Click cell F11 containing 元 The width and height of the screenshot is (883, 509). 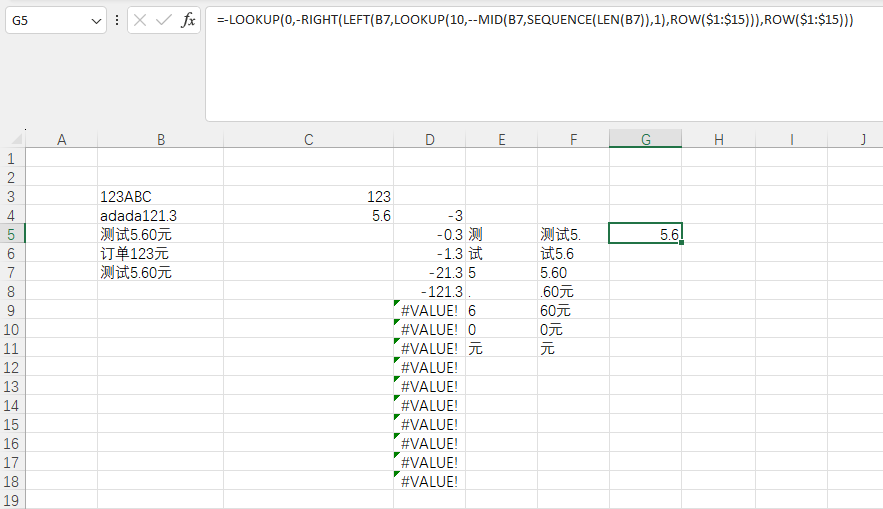click(573, 349)
